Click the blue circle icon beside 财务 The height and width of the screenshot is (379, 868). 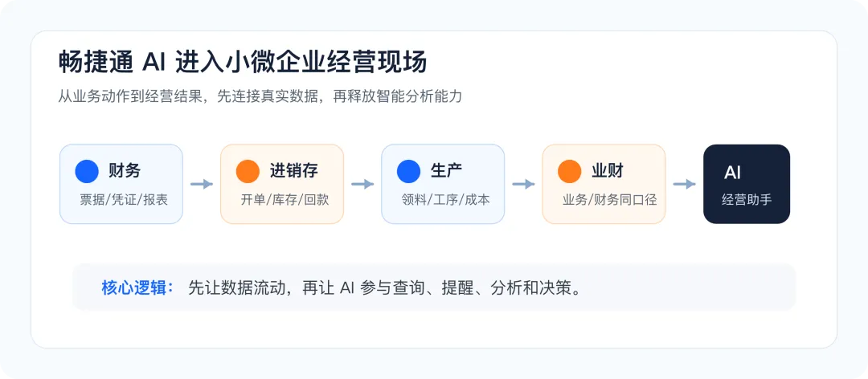[x=87, y=171]
